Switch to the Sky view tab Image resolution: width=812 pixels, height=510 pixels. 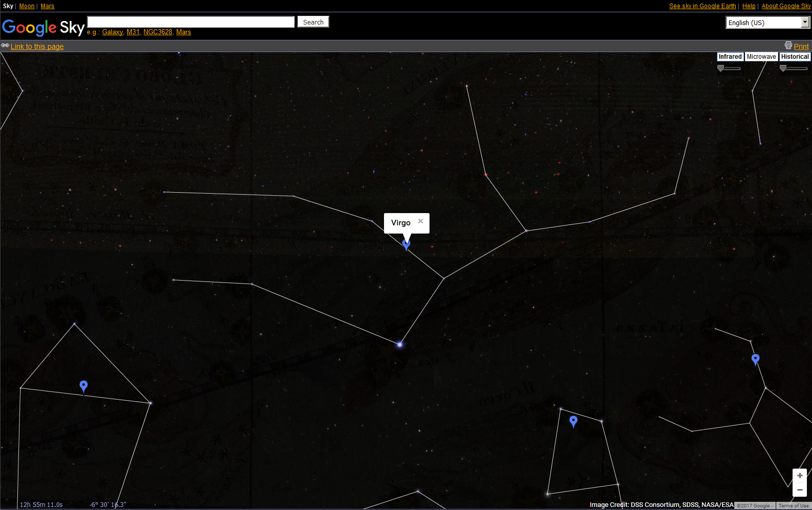(8, 6)
